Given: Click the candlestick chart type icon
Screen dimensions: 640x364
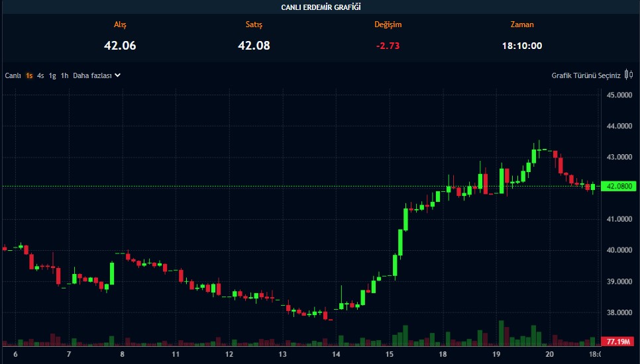Looking at the screenshot, I should pyautogui.click(x=629, y=75).
